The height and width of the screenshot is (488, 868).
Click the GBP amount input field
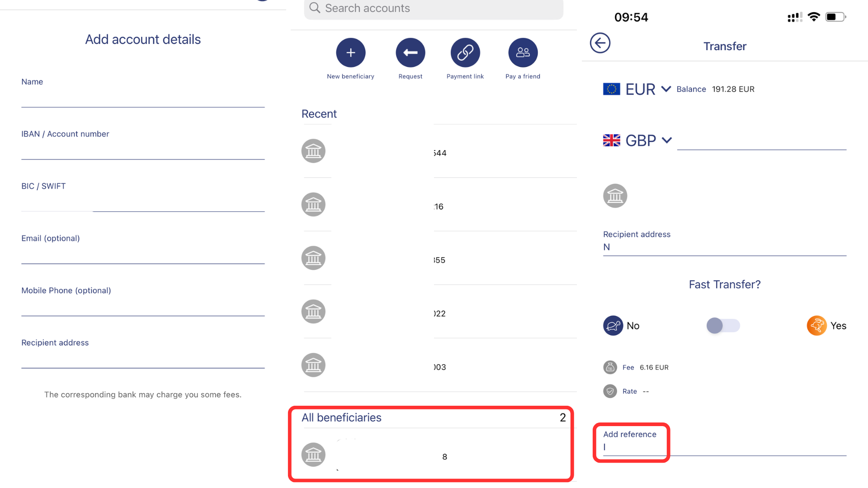coord(761,141)
